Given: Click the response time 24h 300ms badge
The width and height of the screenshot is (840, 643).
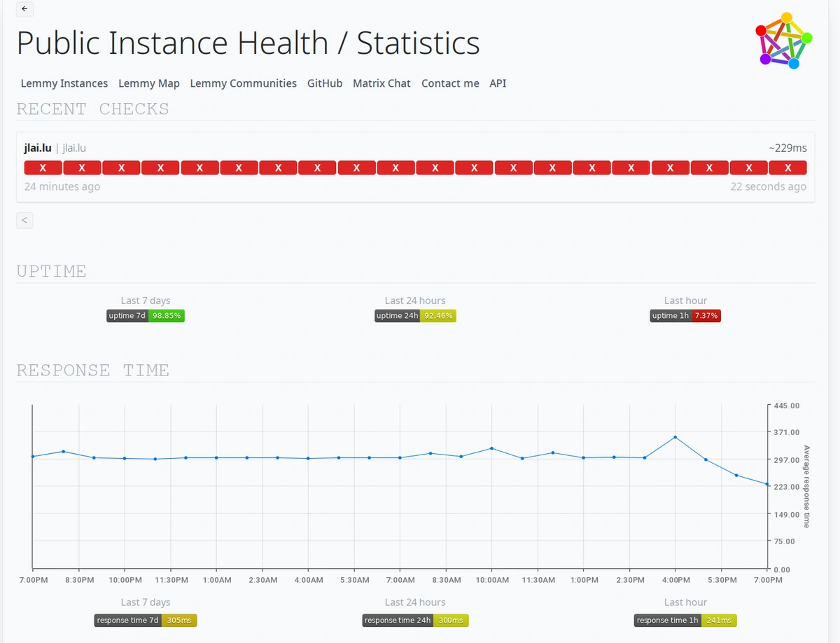Looking at the screenshot, I should [x=415, y=621].
